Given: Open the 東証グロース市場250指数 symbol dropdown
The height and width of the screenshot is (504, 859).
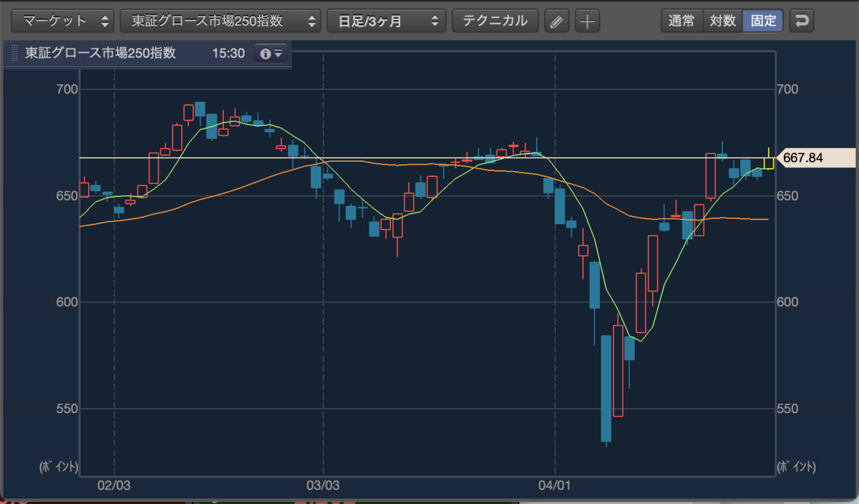Looking at the screenshot, I should (x=220, y=21).
